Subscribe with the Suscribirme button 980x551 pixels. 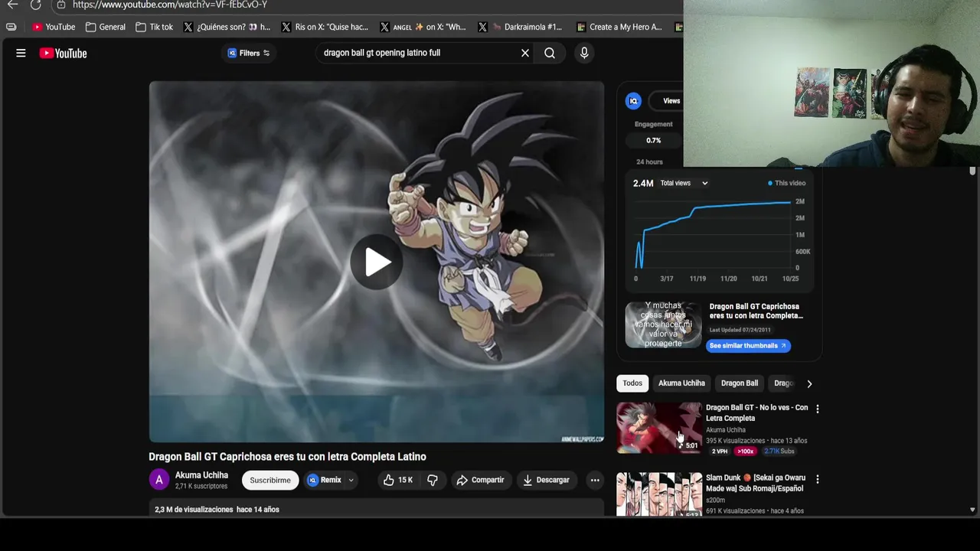(x=270, y=480)
